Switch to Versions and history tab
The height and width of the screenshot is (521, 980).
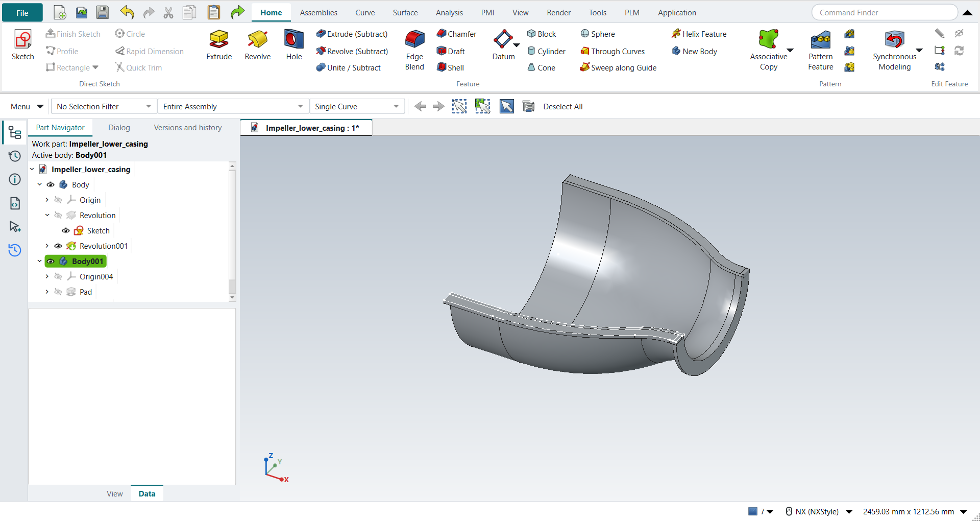[x=188, y=128]
